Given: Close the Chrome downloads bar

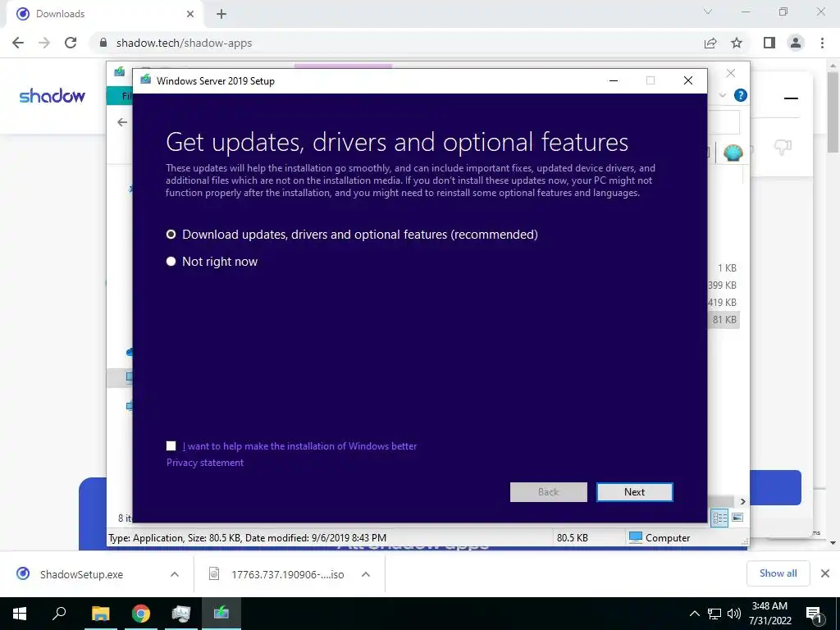Looking at the screenshot, I should point(825,573).
